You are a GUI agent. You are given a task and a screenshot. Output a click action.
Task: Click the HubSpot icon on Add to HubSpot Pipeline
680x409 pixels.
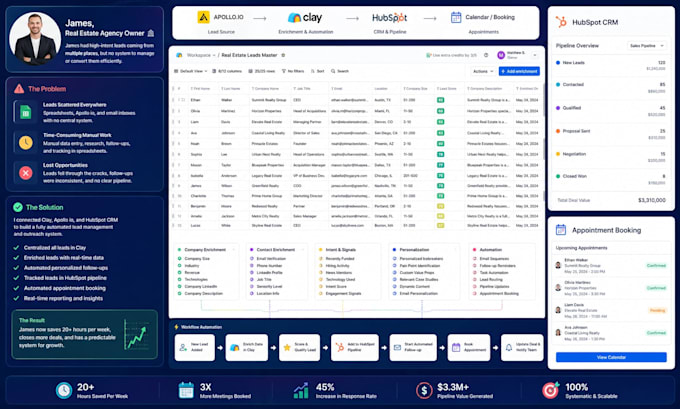pos(340,347)
